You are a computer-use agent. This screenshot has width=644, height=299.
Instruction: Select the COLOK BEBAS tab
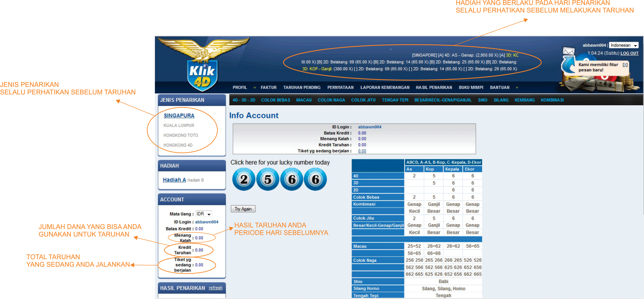pos(275,100)
